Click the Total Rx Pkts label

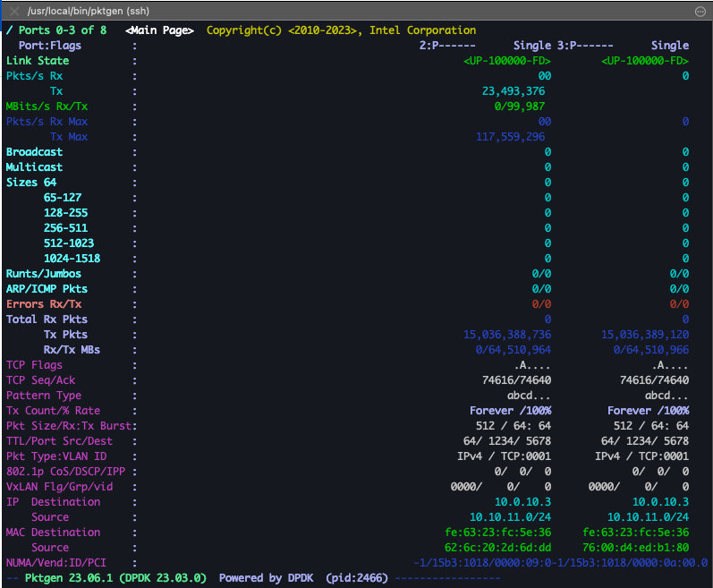pyautogui.click(x=47, y=320)
